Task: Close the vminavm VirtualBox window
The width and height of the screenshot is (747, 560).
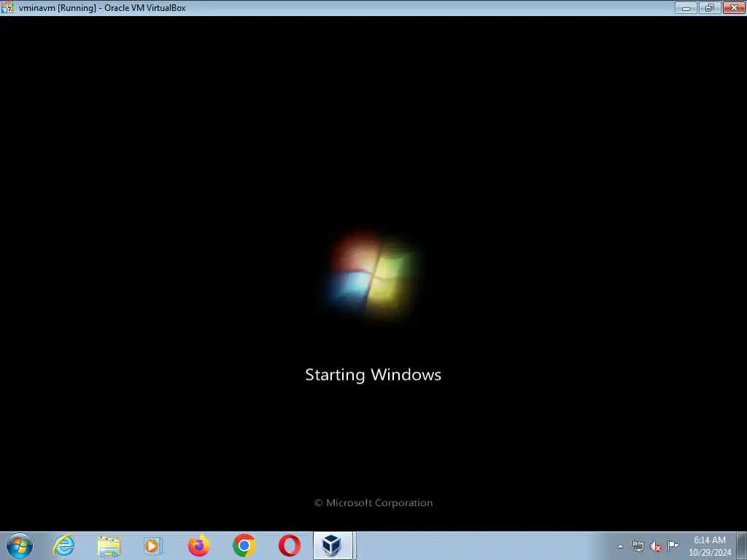Action: pos(734,7)
